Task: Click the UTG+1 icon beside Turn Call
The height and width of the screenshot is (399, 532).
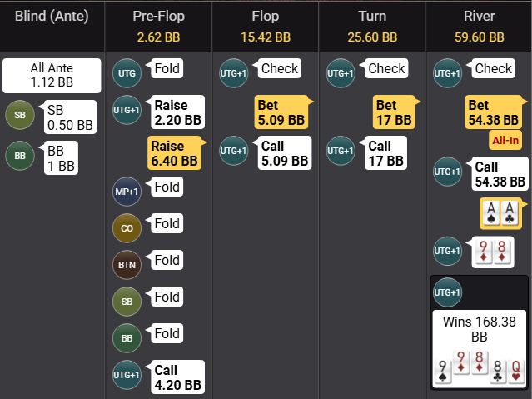Action: (340, 151)
